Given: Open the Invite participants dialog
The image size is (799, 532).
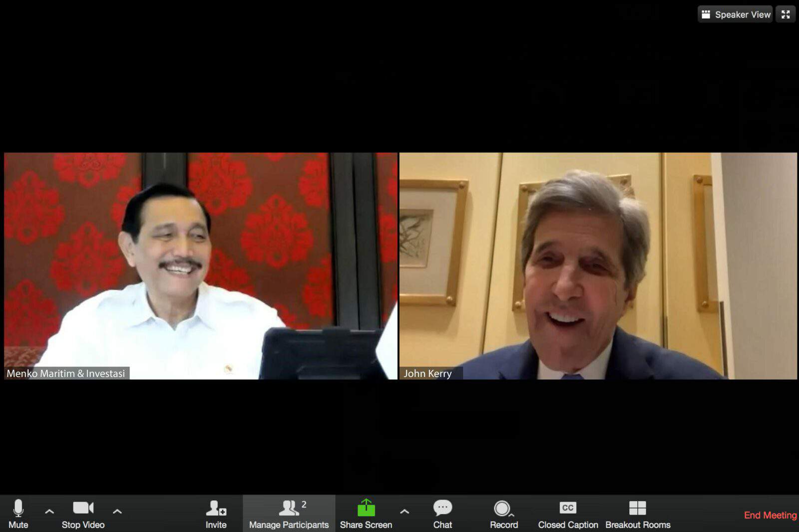Looking at the screenshot, I should [x=216, y=514].
